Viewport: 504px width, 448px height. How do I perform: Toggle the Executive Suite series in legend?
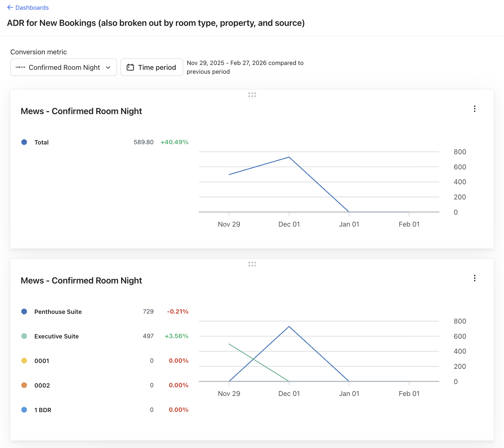[x=56, y=336]
